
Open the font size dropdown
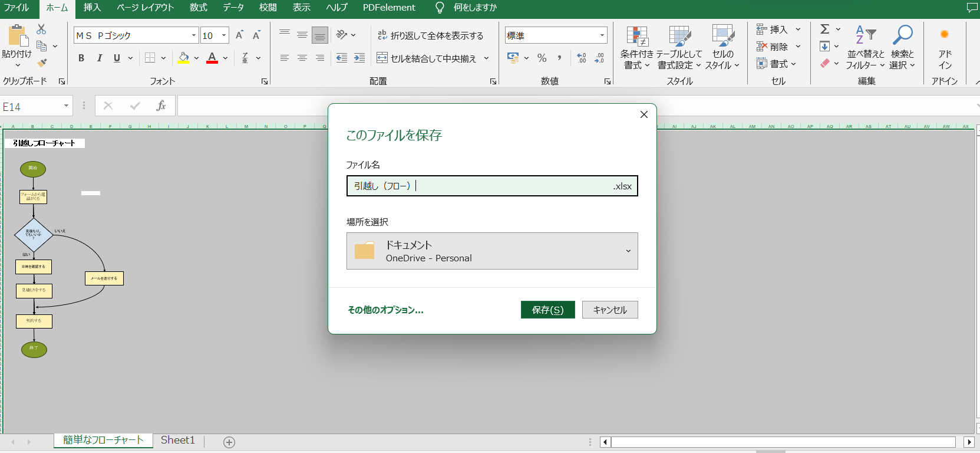(x=224, y=35)
